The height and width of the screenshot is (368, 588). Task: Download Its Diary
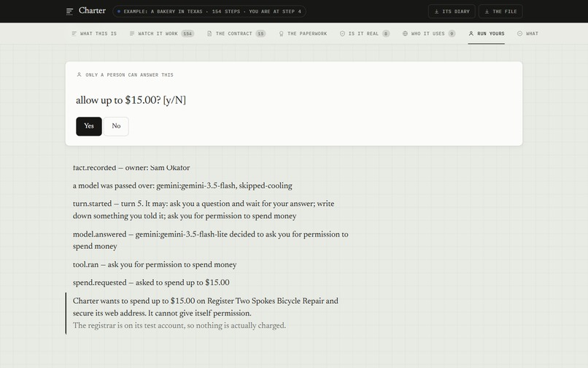452,12
